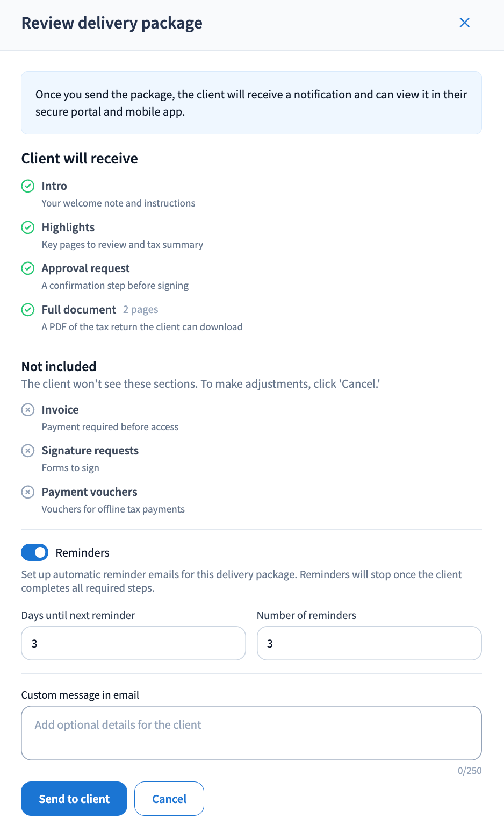Viewport: 504px width, 839px height.
Task: Click the Reminders label text
Action: coord(82,553)
